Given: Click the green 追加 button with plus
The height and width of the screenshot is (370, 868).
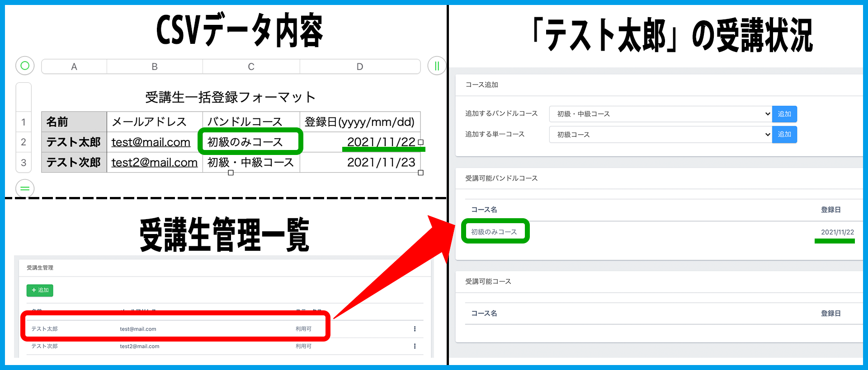Looking at the screenshot, I should coord(40,290).
